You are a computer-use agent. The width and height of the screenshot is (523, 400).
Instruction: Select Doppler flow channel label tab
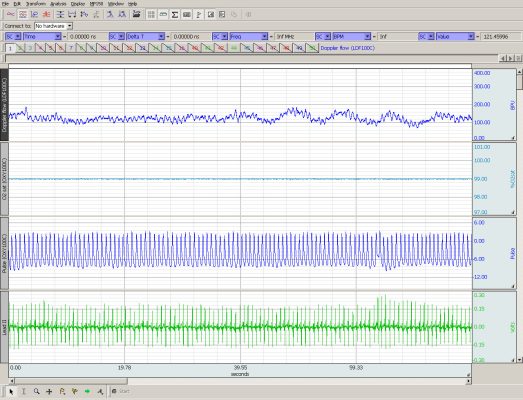pos(4,105)
